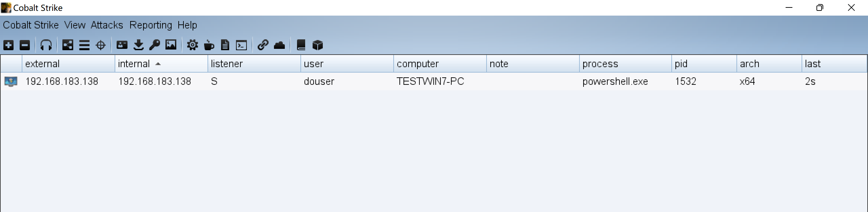Open the Script Console terminal icon

point(241,45)
